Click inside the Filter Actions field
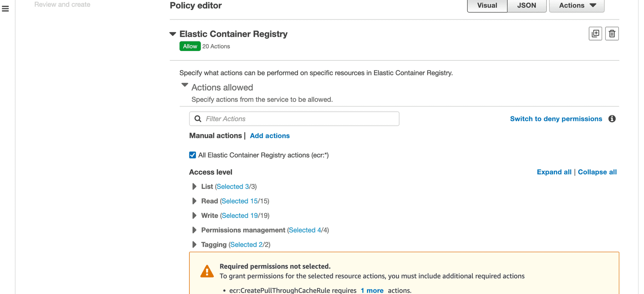Viewport: 644px width, 294px height. (x=294, y=119)
